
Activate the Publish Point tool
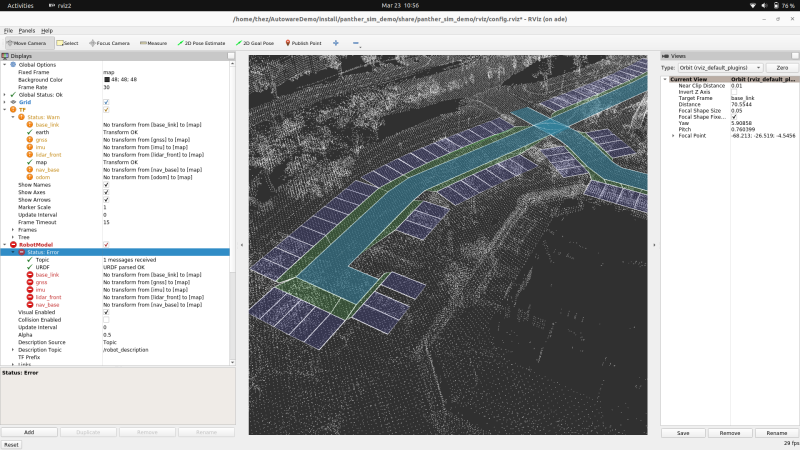[x=305, y=43]
